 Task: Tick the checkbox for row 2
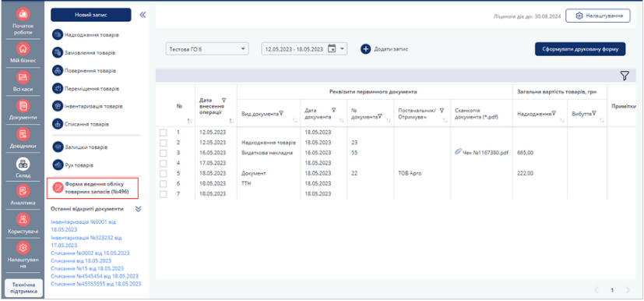click(163, 143)
